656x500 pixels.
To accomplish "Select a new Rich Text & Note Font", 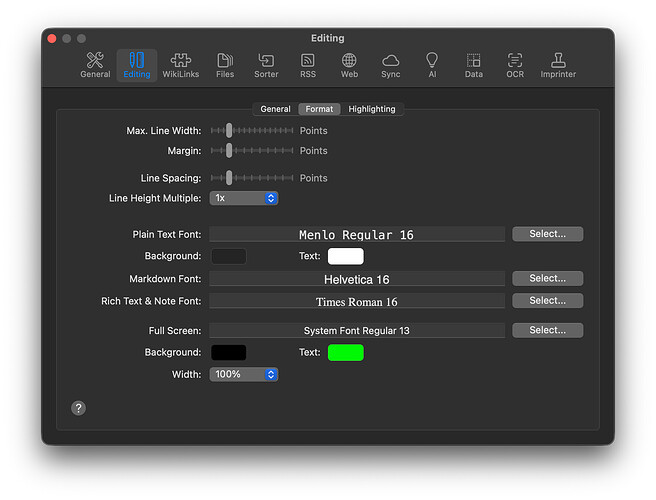I will coord(547,300).
